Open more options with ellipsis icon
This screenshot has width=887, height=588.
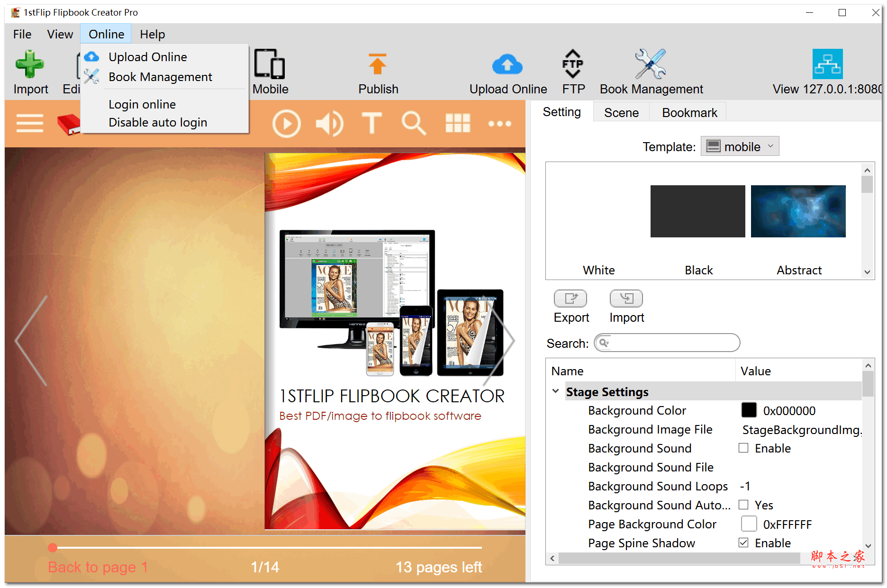click(x=500, y=123)
